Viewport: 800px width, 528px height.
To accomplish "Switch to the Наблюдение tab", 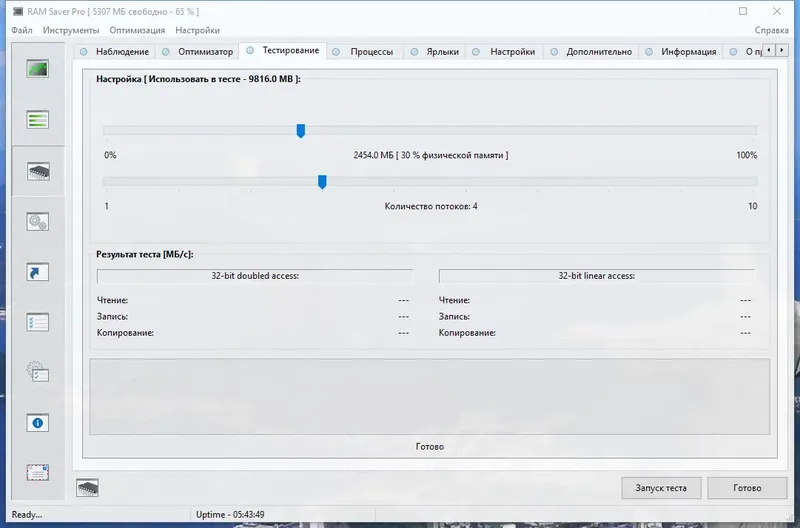I will point(116,52).
